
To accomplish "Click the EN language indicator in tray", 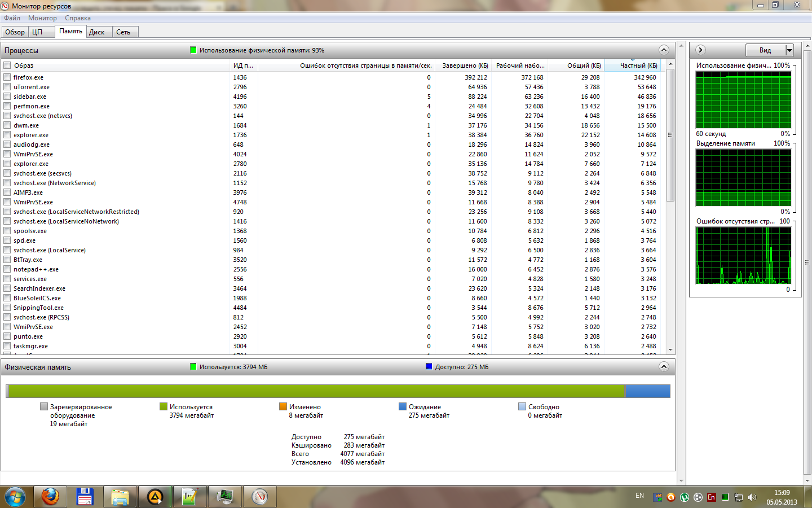I will (x=639, y=496).
